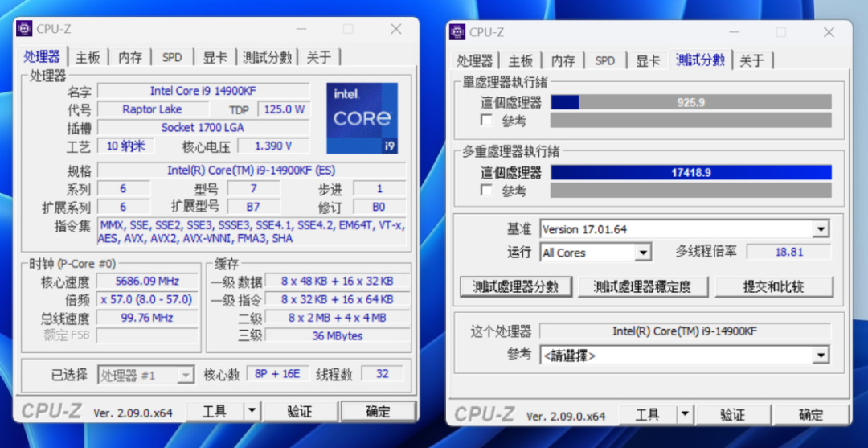Click 代号 value Raptor Lake
This screenshot has width=868, height=448.
(152, 109)
